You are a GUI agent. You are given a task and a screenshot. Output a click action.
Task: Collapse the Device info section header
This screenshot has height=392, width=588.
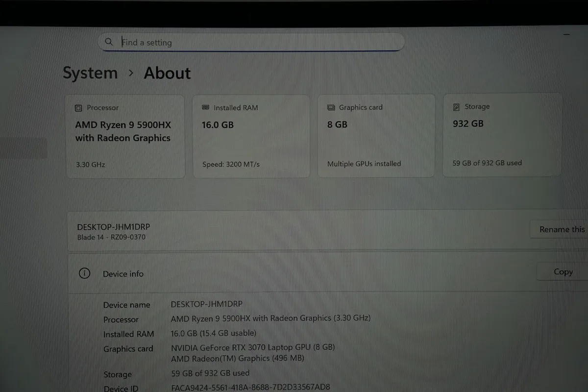(327, 273)
